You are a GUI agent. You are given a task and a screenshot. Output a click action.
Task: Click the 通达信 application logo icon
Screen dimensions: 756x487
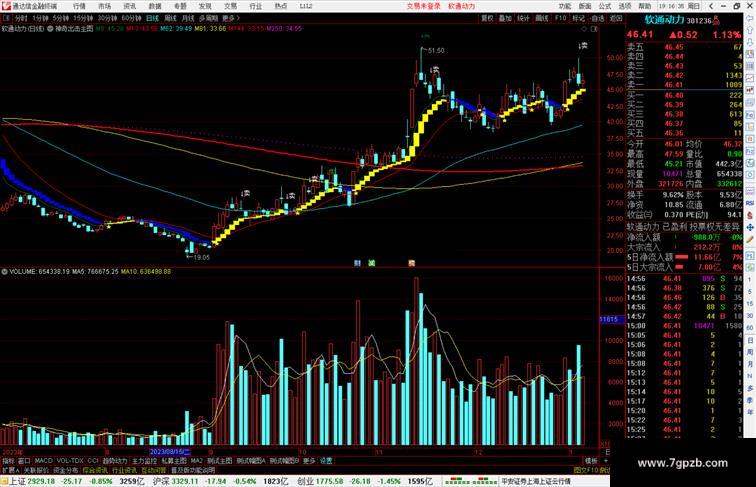[x=7, y=6]
